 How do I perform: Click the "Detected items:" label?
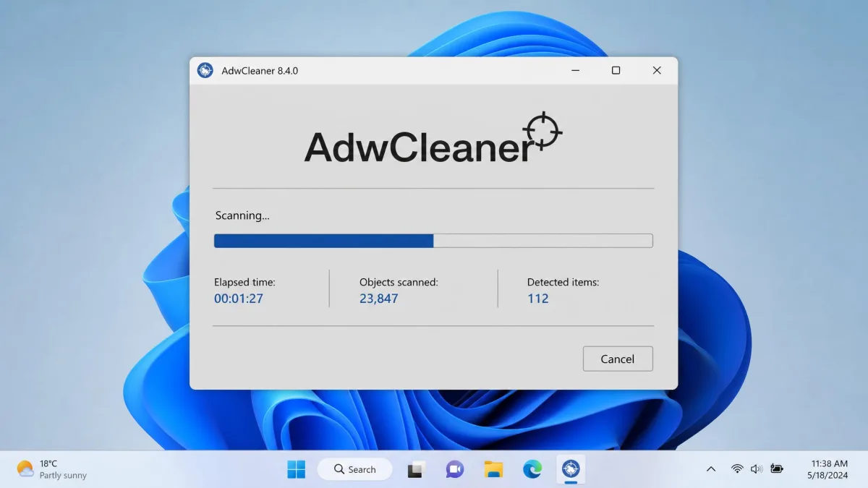click(563, 282)
